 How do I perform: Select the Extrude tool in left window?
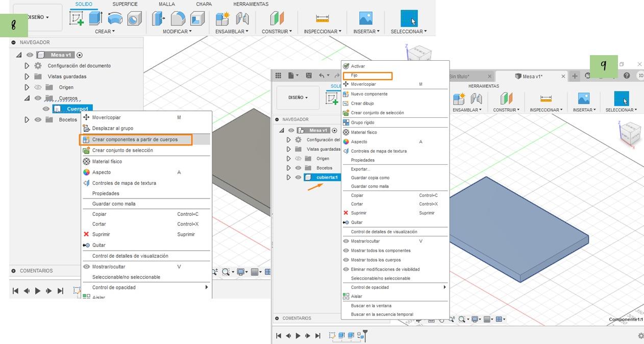pyautogui.click(x=95, y=18)
